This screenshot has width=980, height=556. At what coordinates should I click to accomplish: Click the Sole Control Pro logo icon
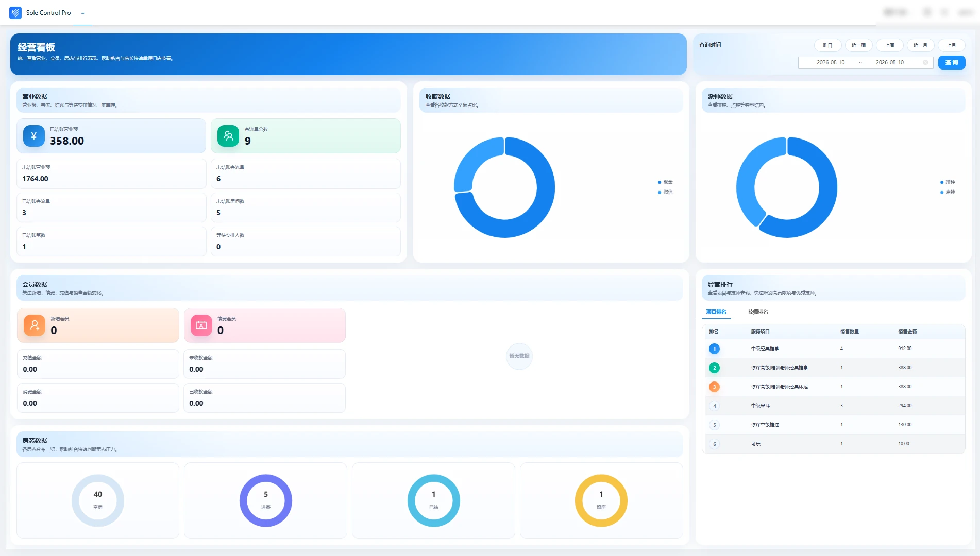click(15, 13)
